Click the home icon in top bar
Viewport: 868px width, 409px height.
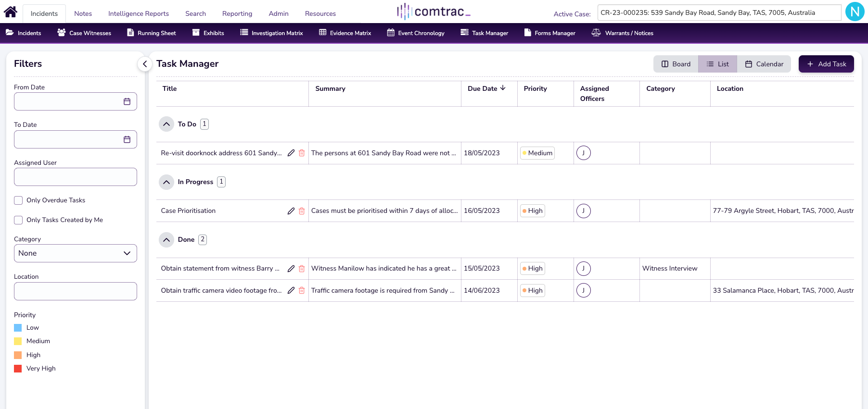pos(11,12)
